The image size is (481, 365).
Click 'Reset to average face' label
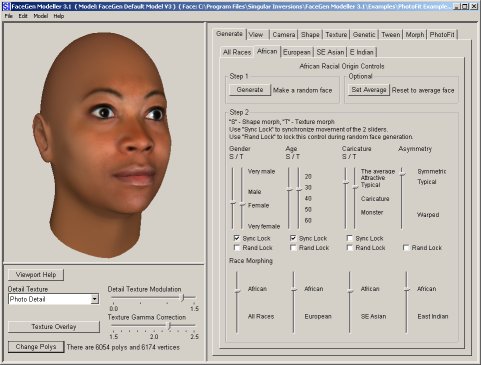[423, 90]
